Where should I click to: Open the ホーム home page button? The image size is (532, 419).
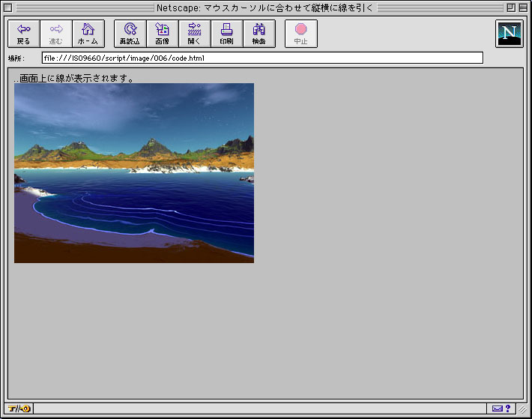pyautogui.click(x=88, y=34)
